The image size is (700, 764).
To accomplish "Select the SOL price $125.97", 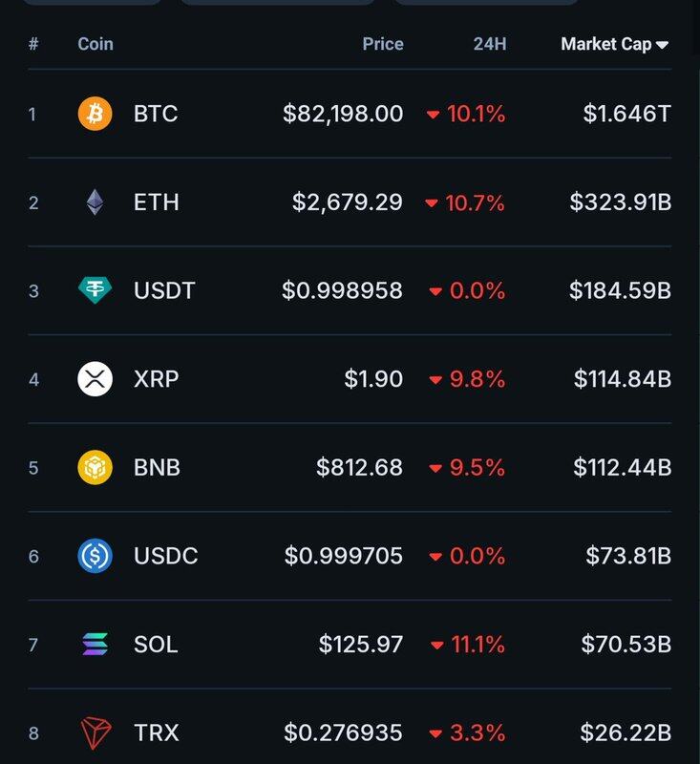I will [x=361, y=645].
